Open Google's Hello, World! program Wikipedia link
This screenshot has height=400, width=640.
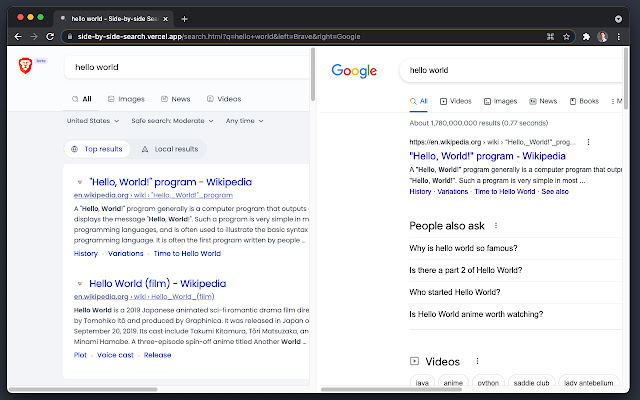tap(487, 156)
